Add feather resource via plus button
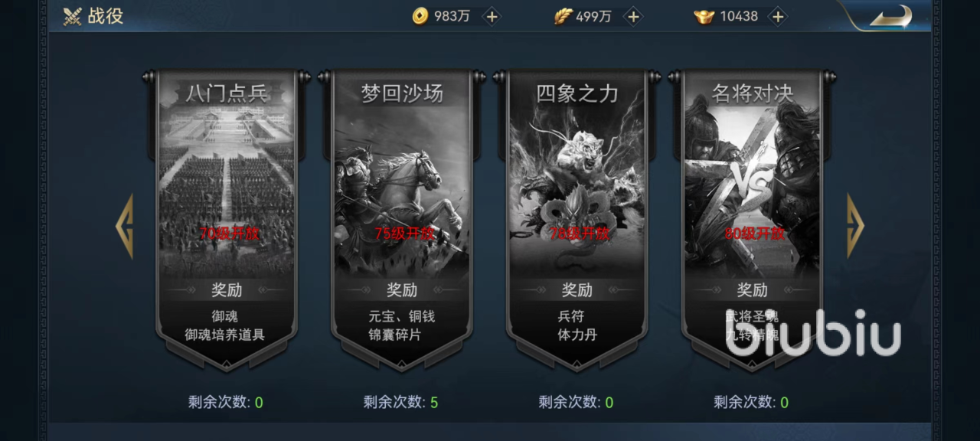This screenshot has height=441, width=980. coord(632,16)
